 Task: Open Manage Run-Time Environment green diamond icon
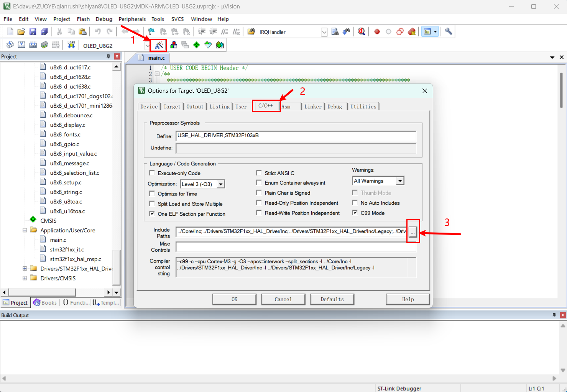pos(197,45)
